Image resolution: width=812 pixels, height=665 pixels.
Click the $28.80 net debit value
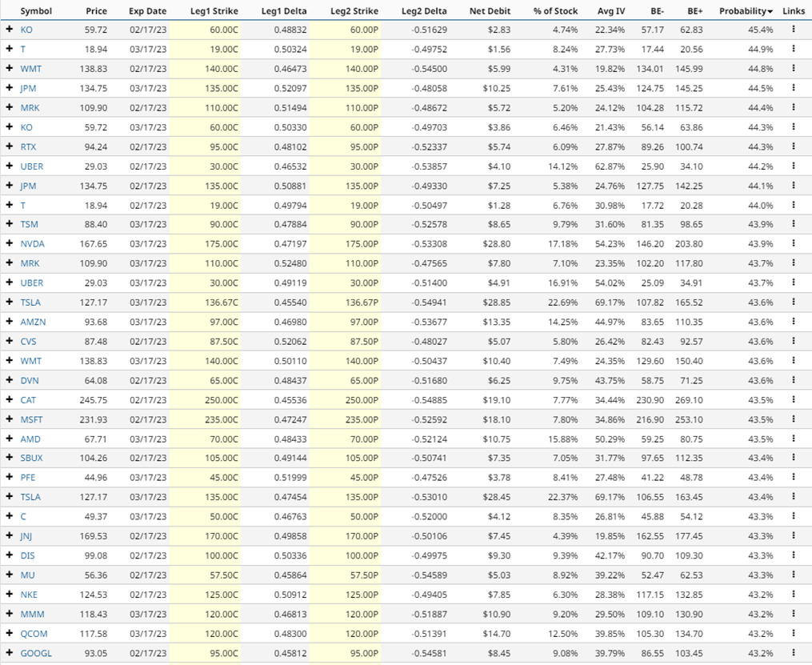[497, 243]
